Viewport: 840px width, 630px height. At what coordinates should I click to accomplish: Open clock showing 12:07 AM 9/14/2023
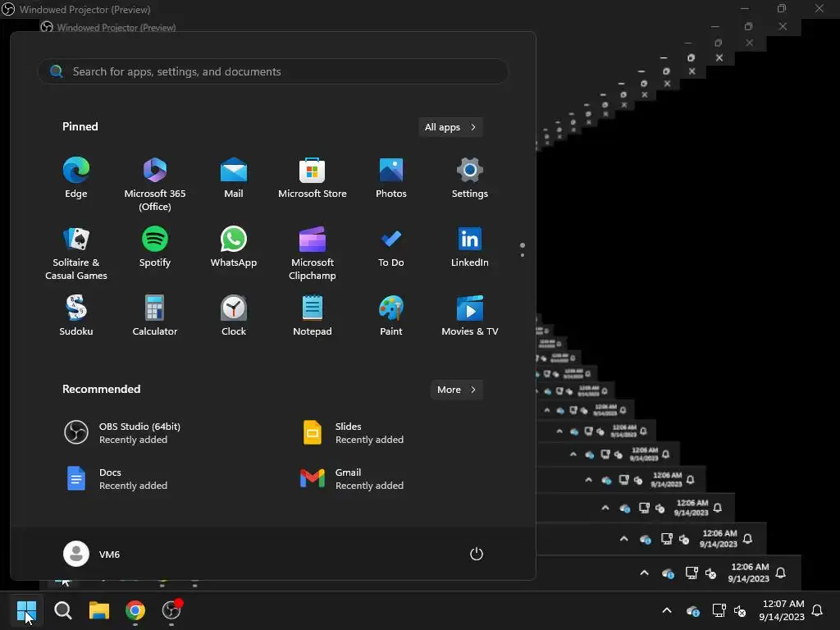pyautogui.click(x=782, y=610)
